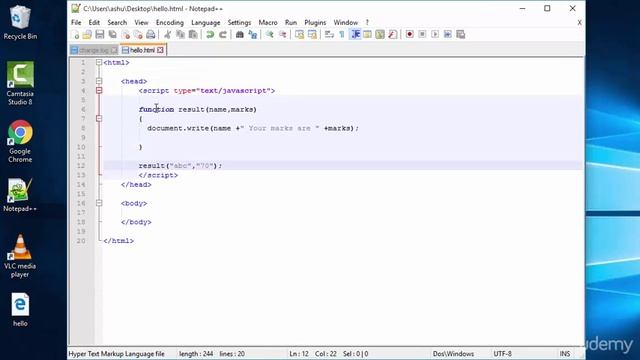The image size is (640, 360).
Task: Run the macro multiple times
Action: [448, 35]
